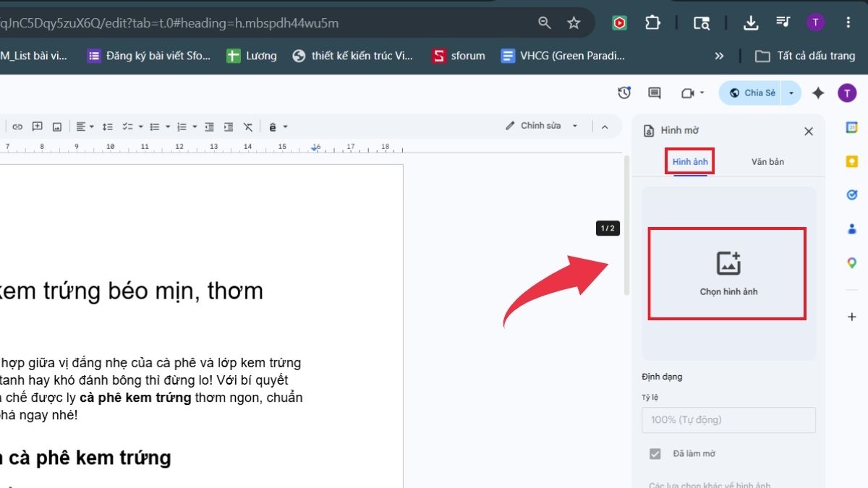Click the right indent marker on ruler
Viewport: 868px width, 488px height.
click(315, 147)
